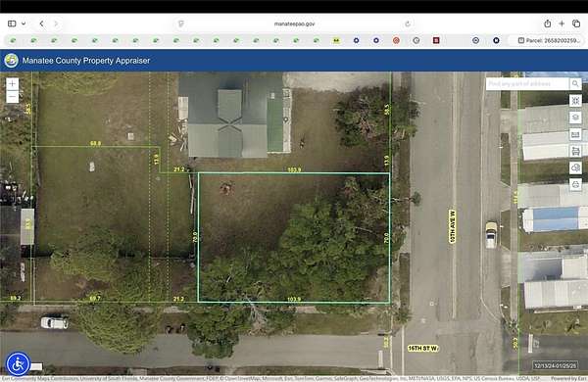Viewport: 588px width, 382px height.
Task: Zoom in with the map plus button
Action: [x=13, y=84]
